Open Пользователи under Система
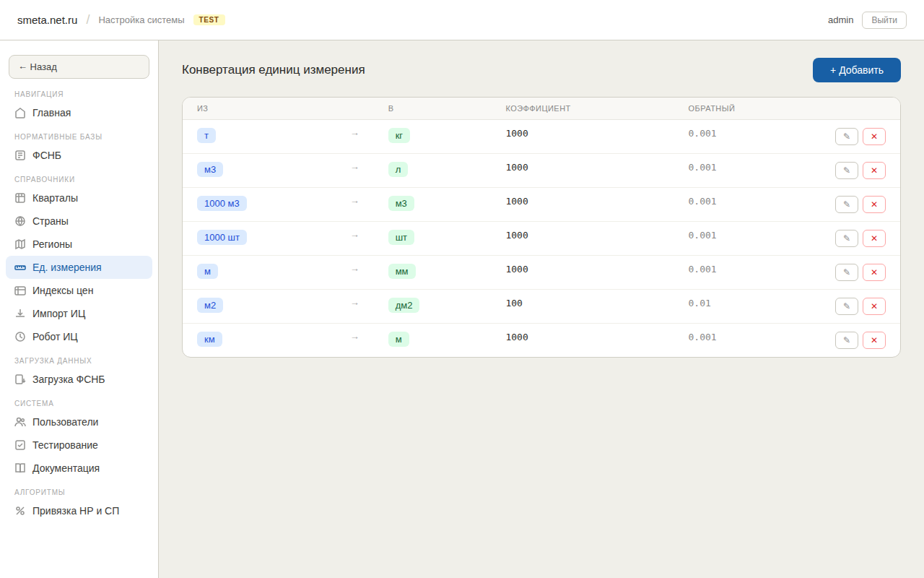The width and height of the screenshot is (924, 578). tap(65, 422)
